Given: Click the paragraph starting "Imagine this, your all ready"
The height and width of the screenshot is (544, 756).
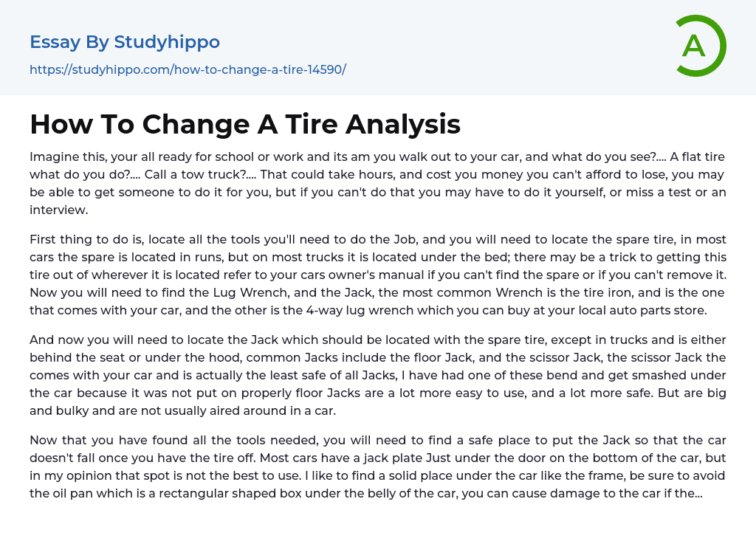Looking at the screenshot, I should (377, 183).
